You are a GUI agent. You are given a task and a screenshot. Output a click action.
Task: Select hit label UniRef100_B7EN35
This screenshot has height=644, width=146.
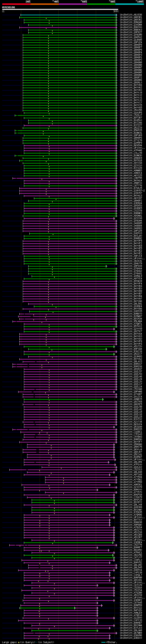pos(131,512)
